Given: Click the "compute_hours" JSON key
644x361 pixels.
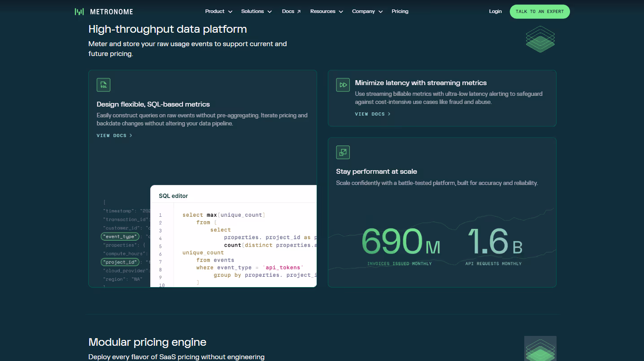Looking at the screenshot, I should [125, 254].
